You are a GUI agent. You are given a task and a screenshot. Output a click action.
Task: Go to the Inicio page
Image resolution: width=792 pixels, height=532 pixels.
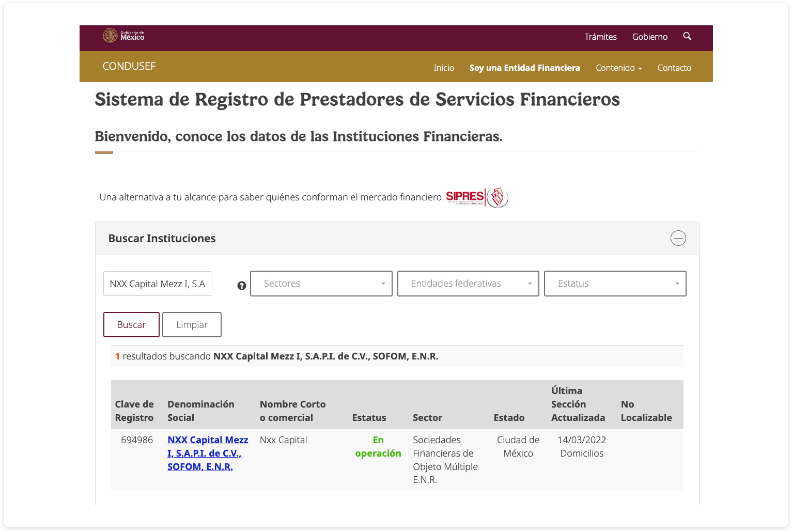point(444,68)
